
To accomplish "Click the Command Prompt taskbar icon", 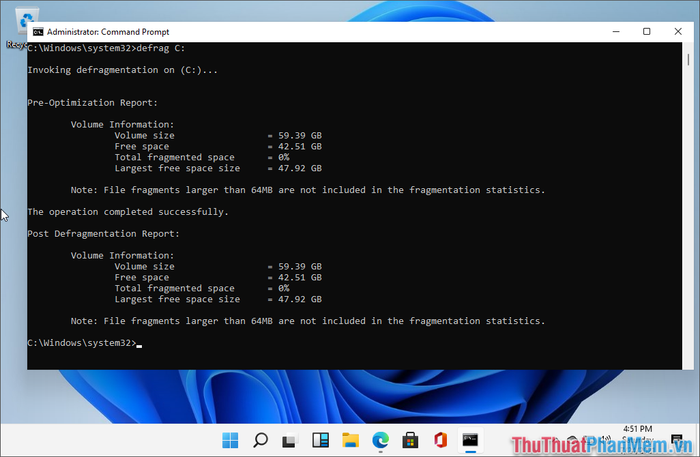I will click(x=471, y=440).
